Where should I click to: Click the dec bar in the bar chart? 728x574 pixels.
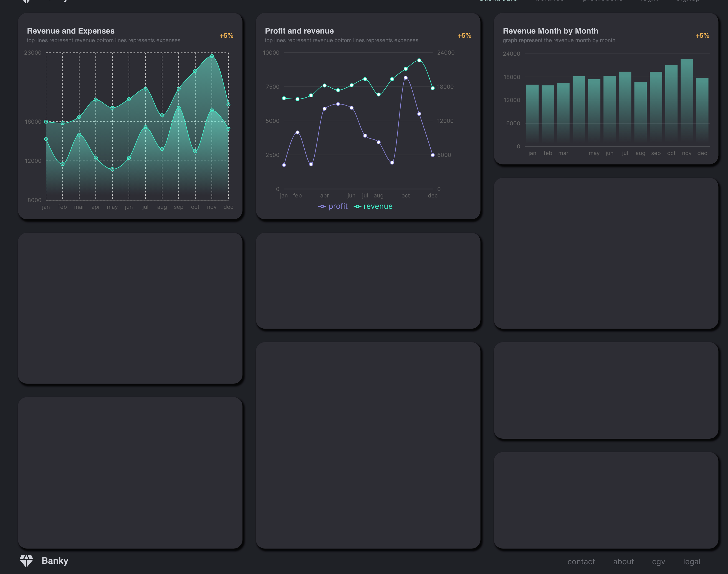702,112
